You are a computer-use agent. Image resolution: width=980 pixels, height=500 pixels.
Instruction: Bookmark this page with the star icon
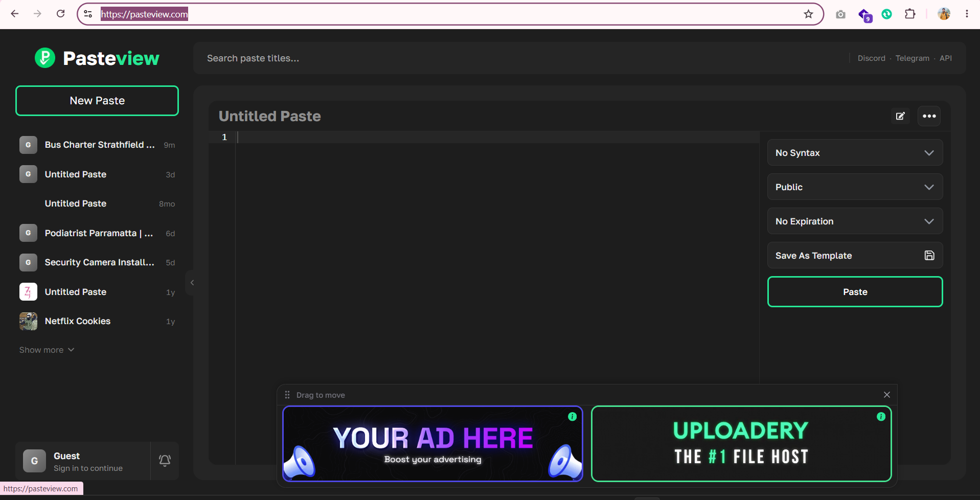[808, 14]
